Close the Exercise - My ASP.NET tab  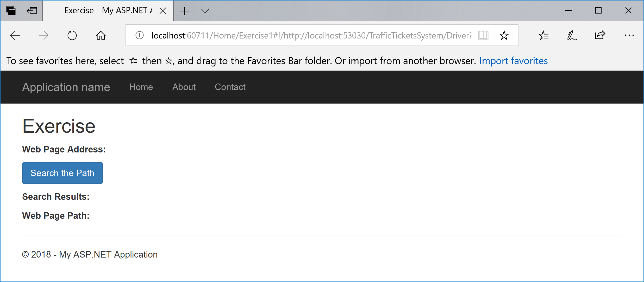(163, 11)
